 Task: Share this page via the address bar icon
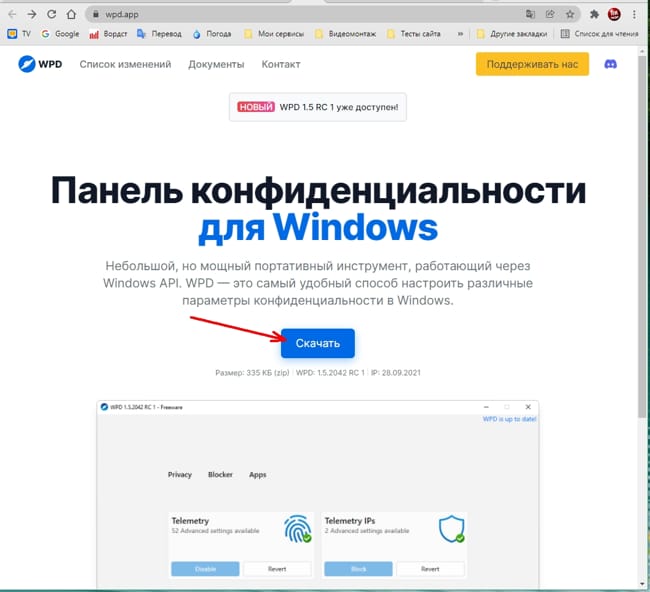click(550, 14)
